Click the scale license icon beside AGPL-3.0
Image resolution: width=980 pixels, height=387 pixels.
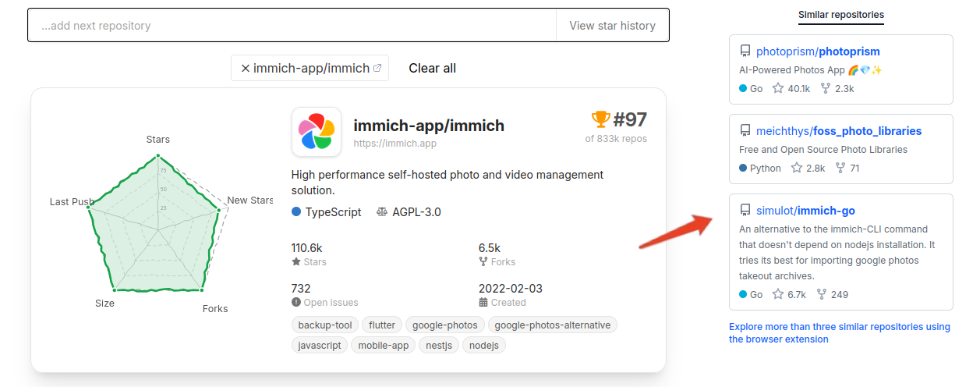pos(382,211)
